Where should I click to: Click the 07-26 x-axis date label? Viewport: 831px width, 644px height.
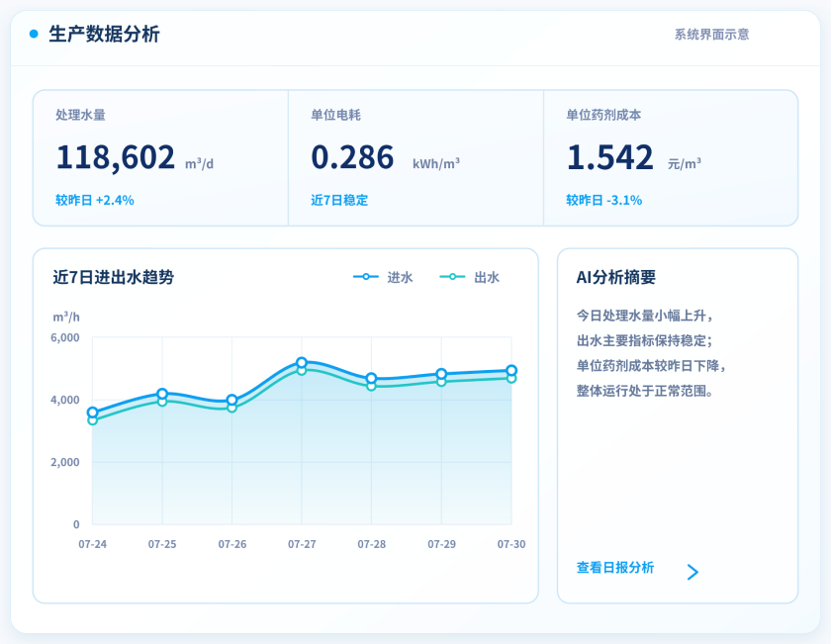pyautogui.click(x=232, y=544)
